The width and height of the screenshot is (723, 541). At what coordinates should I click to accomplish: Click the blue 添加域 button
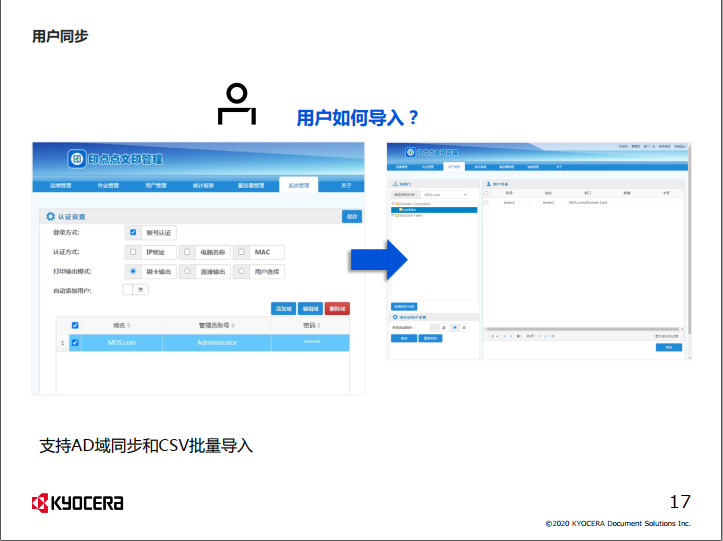point(284,308)
